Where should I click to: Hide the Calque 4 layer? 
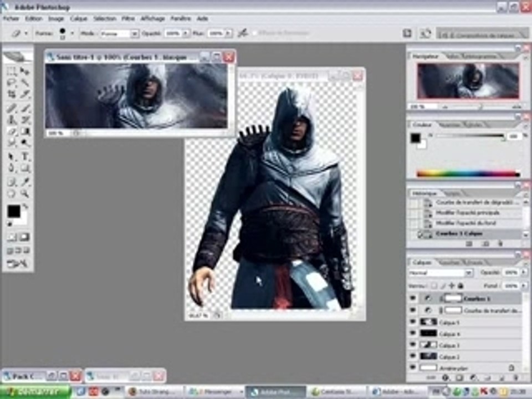[x=413, y=333]
